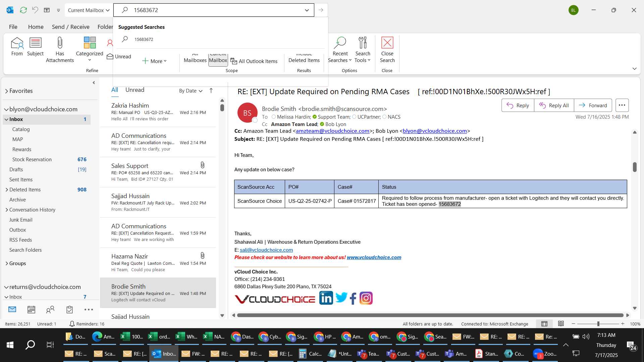Open Send / Receive tab
Screen dimensions: 644x362
[x=71, y=27]
